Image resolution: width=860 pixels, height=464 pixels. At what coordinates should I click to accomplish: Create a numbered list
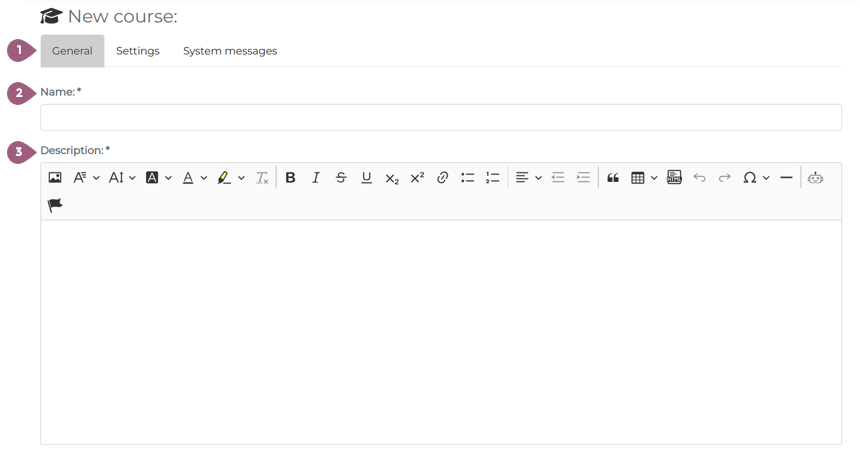click(x=492, y=178)
